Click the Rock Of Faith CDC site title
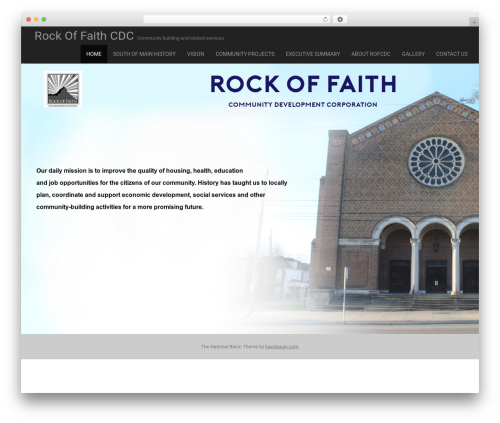 (84, 36)
